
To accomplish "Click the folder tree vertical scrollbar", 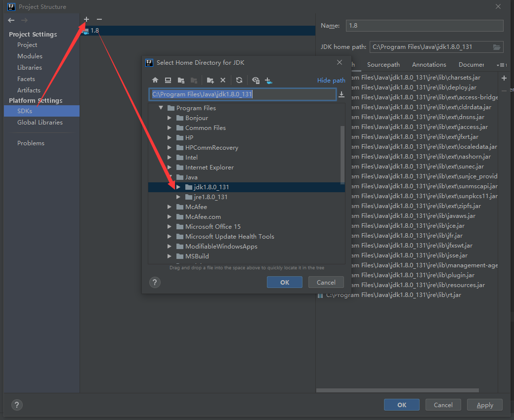I will point(343,154).
